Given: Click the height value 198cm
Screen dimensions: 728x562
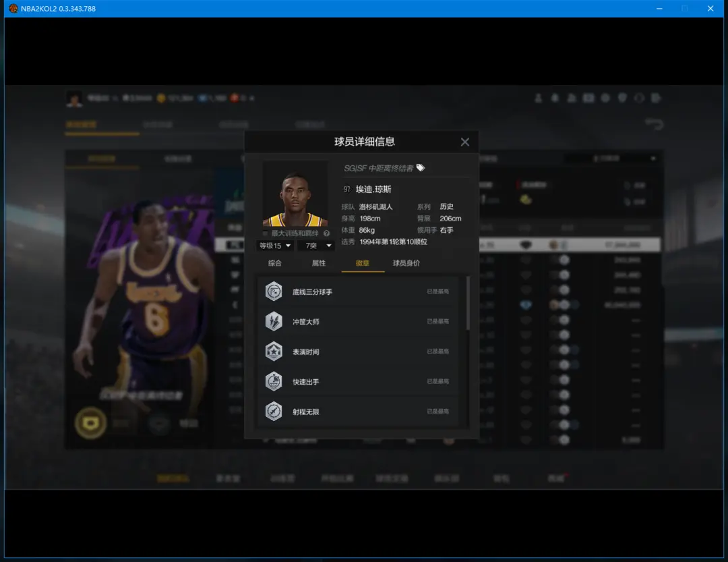Looking at the screenshot, I should click(370, 219).
